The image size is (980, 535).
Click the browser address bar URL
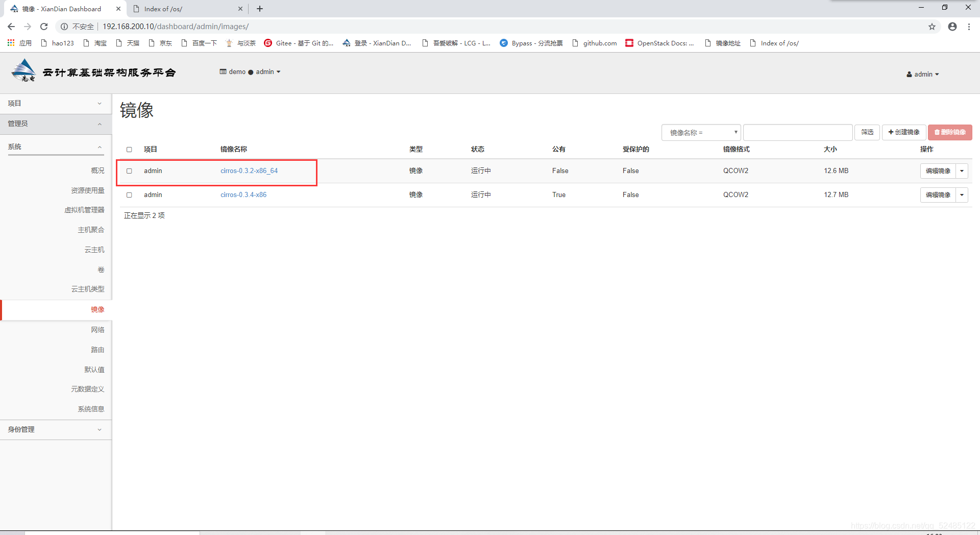pos(176,27)
